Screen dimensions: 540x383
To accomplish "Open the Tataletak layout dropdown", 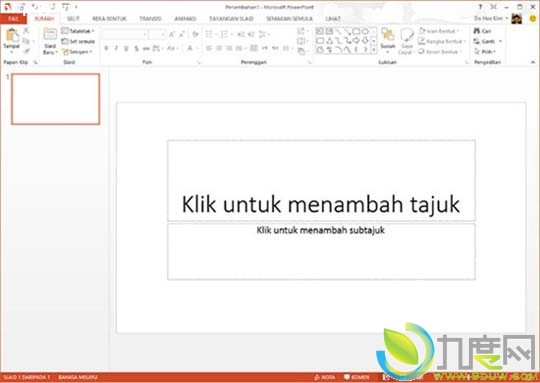I will coord(78,31).
